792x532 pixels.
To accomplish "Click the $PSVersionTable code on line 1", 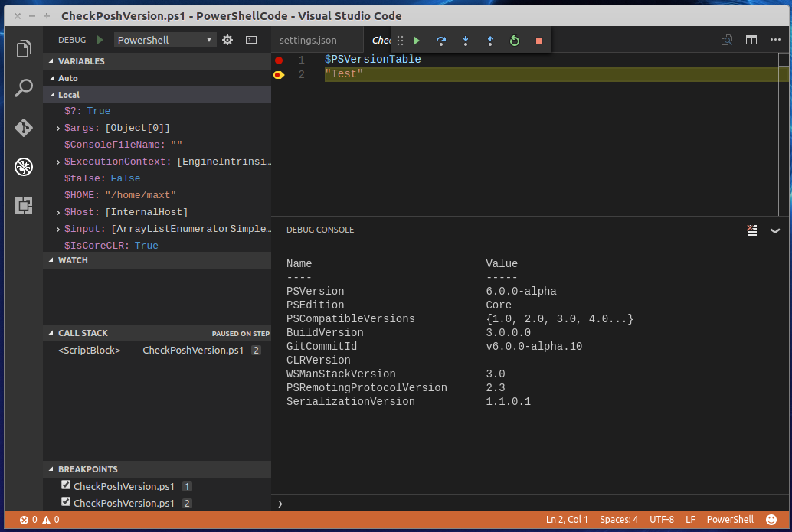I will point(373,60).
